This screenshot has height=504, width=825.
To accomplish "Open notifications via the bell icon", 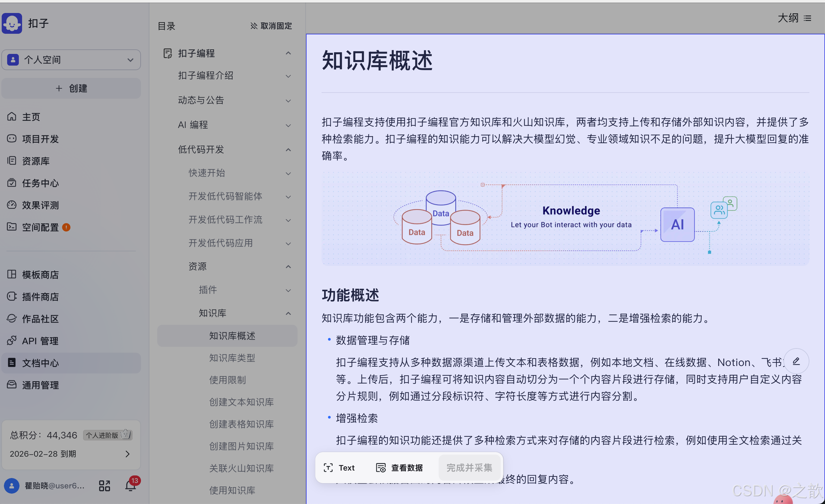I will [x=131, y=485].
